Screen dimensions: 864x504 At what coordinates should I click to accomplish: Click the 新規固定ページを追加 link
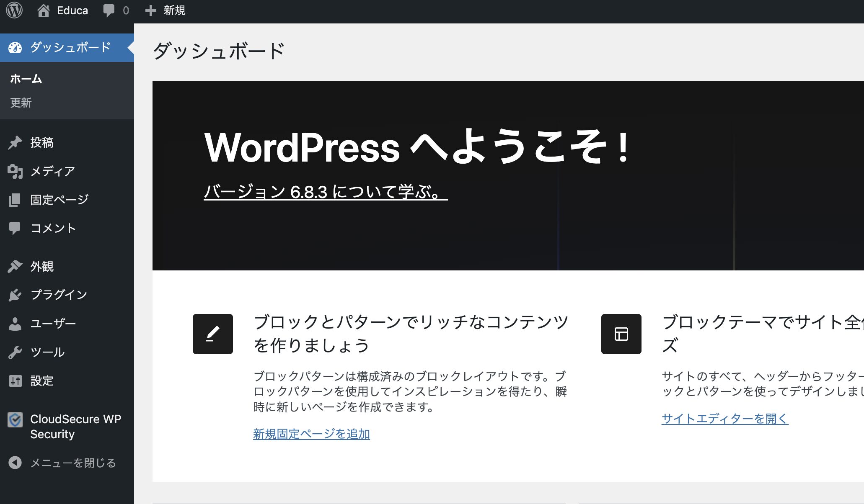[x=312, y=435]
